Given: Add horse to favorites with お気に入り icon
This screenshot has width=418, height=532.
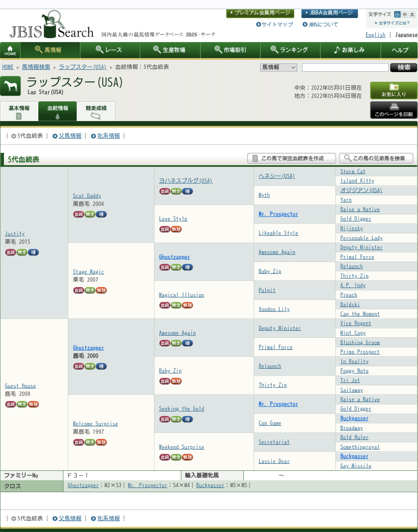Looking at the screenshot, I should [394, 90].
